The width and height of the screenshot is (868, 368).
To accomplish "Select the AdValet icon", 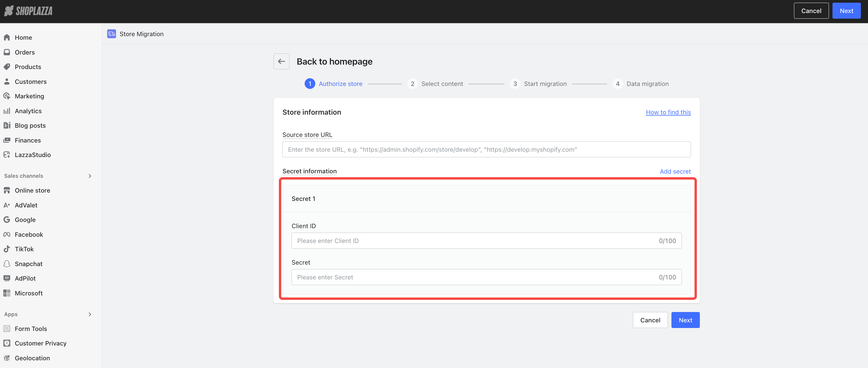I will click(x=7, y=205).
